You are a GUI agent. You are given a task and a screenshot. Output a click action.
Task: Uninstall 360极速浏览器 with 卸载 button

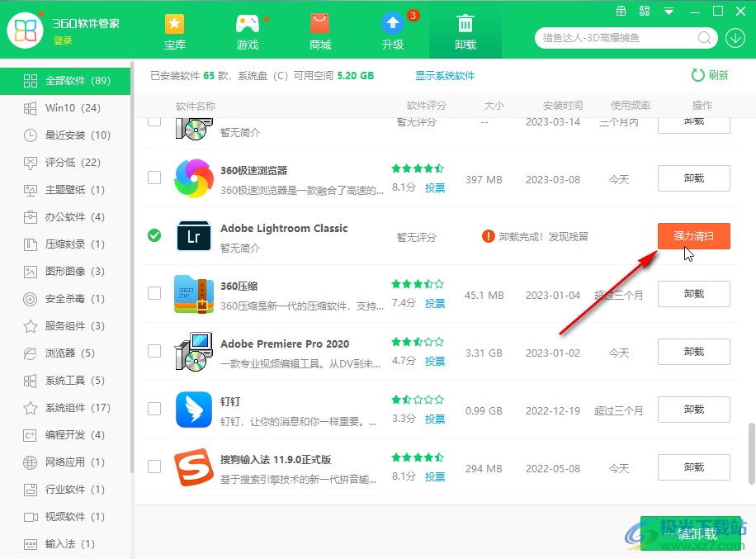click(694, 178)
